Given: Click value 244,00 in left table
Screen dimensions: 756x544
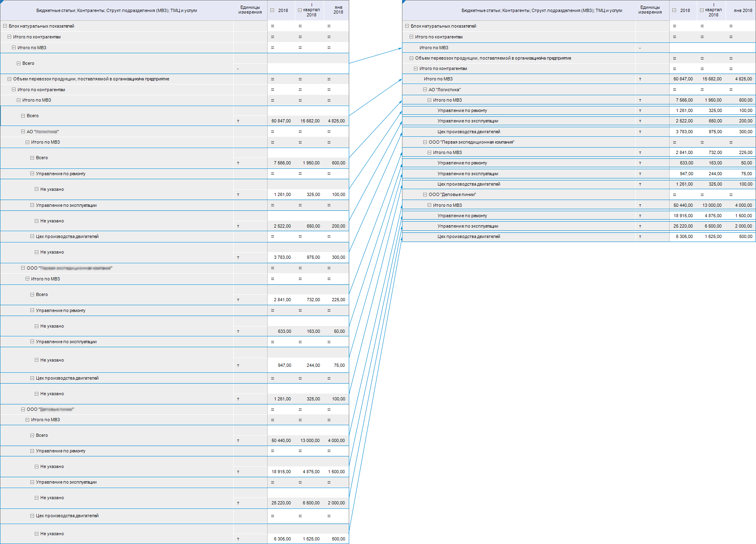Looking at the screenshot, I should coord(313,366).
